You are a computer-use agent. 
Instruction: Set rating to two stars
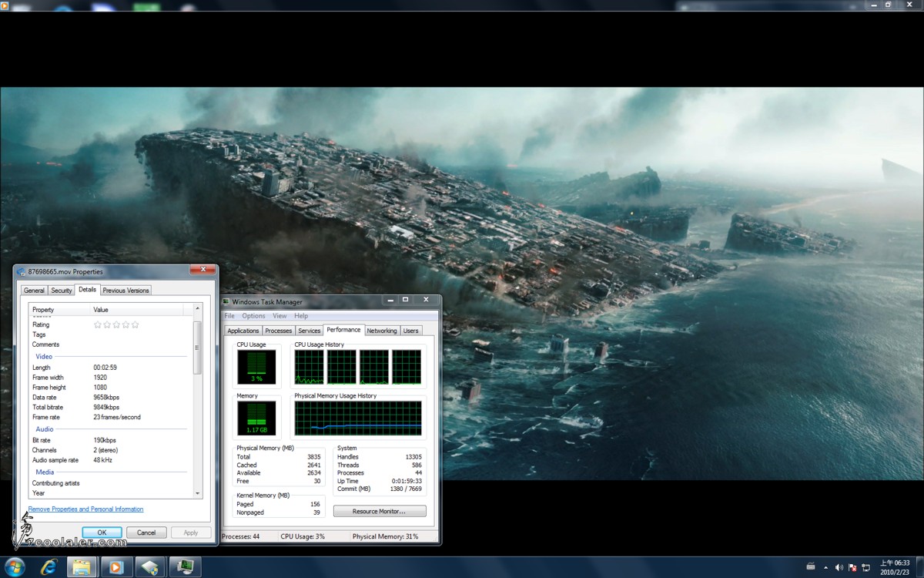click(107, 324)
